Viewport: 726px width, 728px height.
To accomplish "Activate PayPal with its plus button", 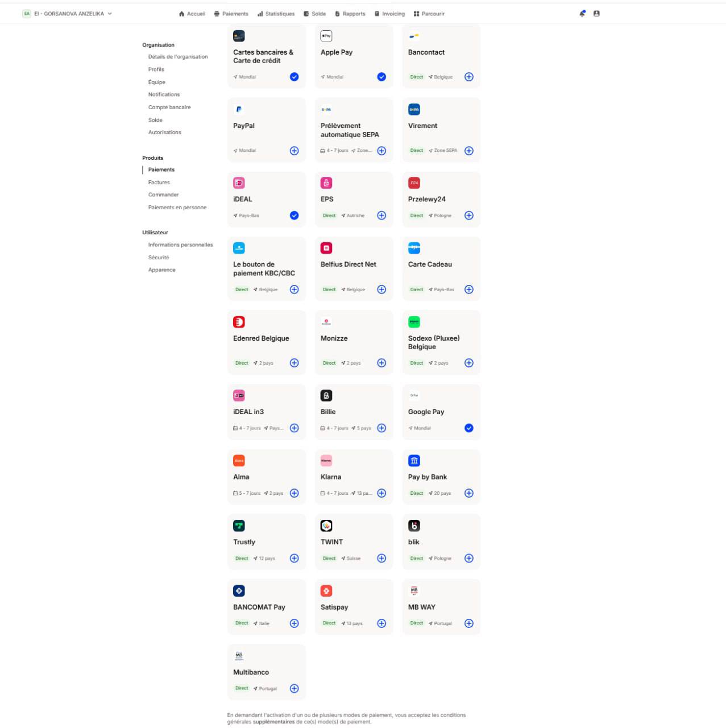I will 294,151.
